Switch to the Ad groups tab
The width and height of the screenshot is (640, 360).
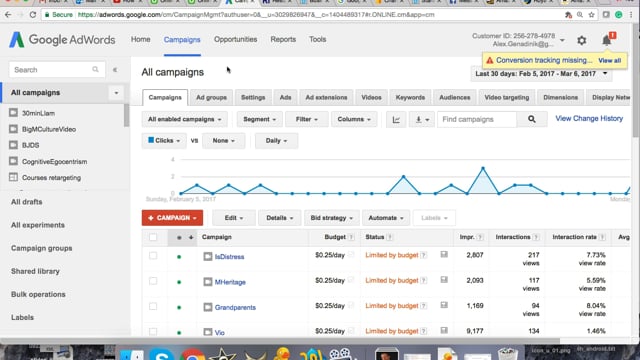point(211,98)
